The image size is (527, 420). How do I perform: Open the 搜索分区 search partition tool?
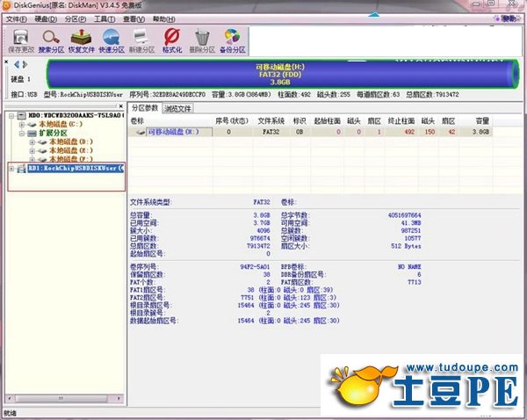pos(51,40)
